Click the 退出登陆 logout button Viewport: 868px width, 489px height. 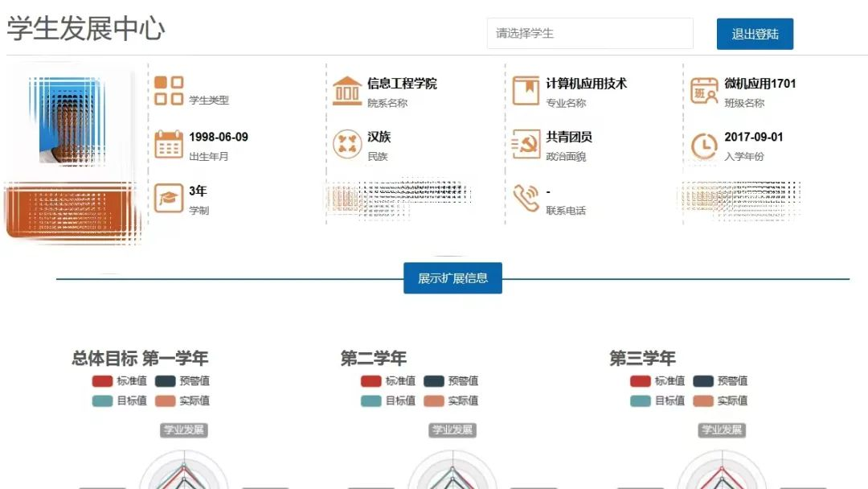tap(755, 35)
